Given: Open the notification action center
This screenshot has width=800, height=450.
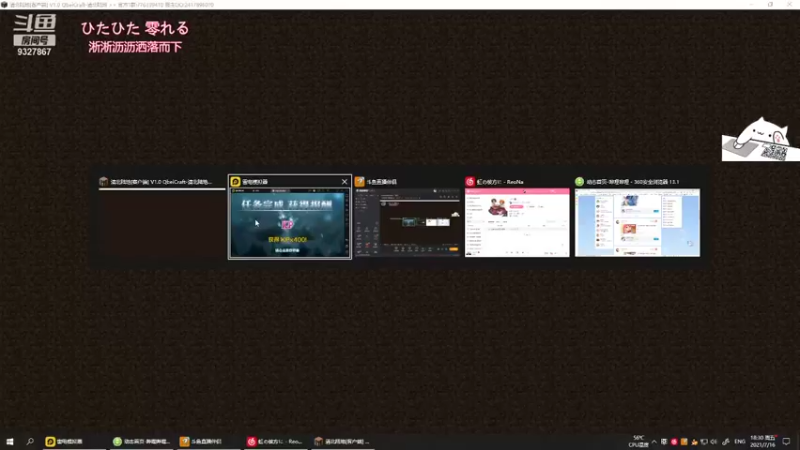Looking at the screenshot, I should point(786,442).
